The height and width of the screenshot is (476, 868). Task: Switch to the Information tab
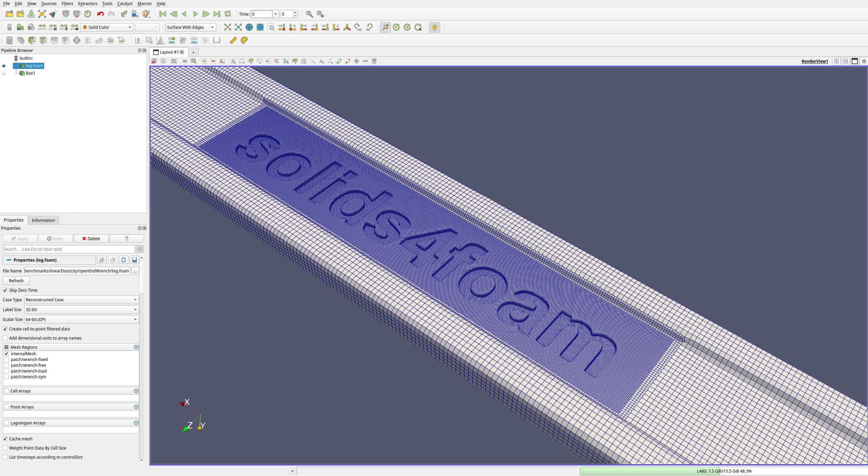click(43, 220)
